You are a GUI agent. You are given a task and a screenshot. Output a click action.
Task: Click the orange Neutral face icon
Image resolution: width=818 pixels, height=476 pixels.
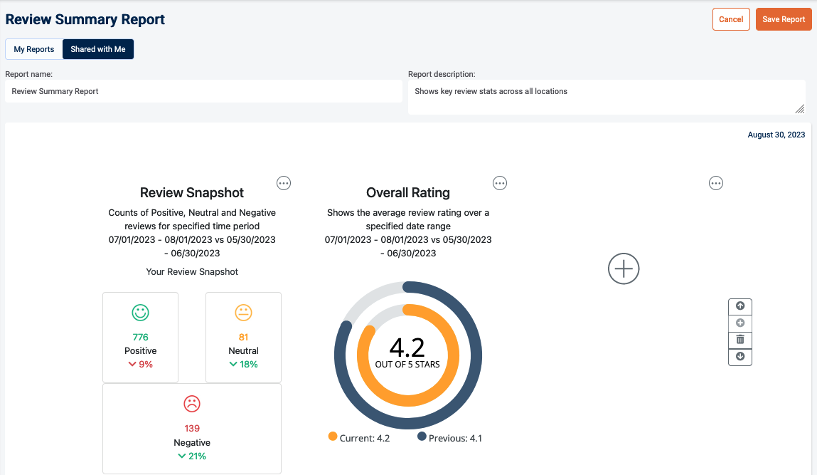coord(243,312)
